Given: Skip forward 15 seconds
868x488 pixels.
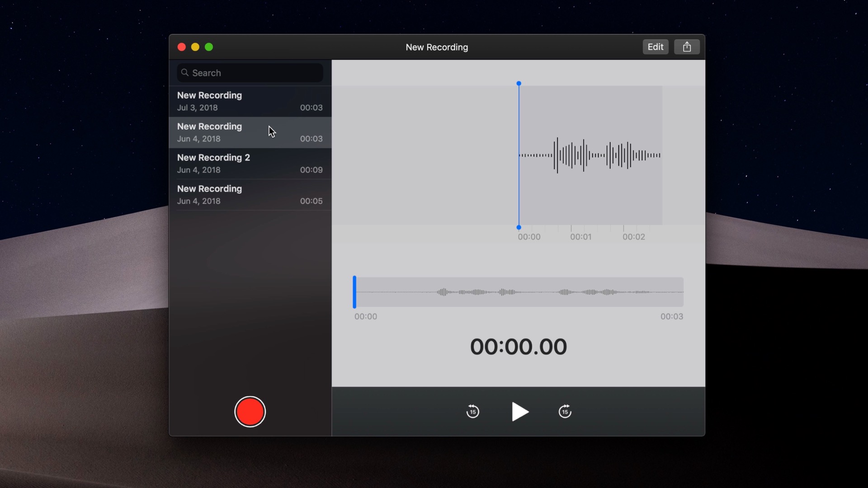Looking at the screenshot, I should point(565,412).
